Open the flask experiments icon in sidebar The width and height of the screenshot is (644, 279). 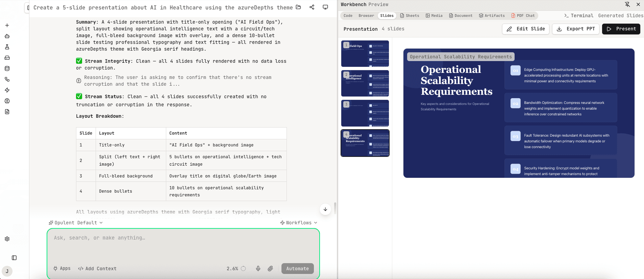[7, 47]
